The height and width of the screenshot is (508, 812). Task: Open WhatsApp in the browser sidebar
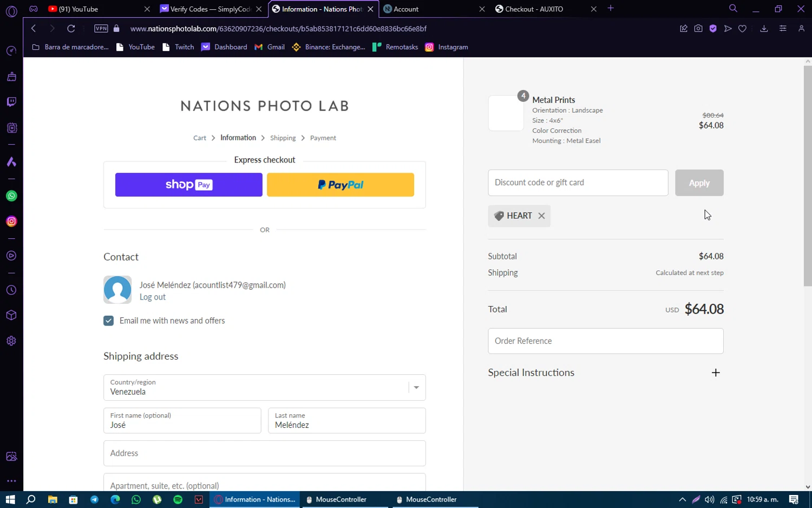(x=11, y=196)
